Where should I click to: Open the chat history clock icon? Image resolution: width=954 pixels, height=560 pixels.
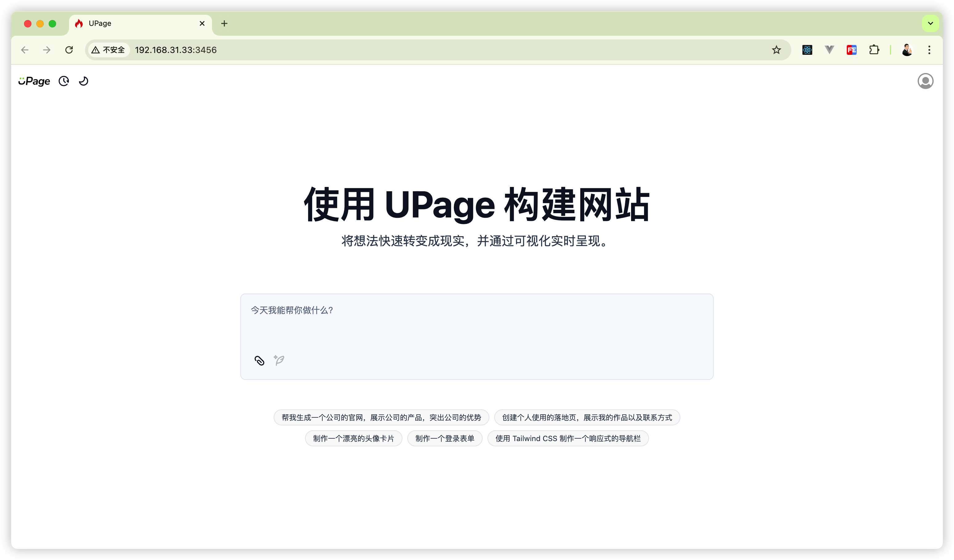(63, 81)
